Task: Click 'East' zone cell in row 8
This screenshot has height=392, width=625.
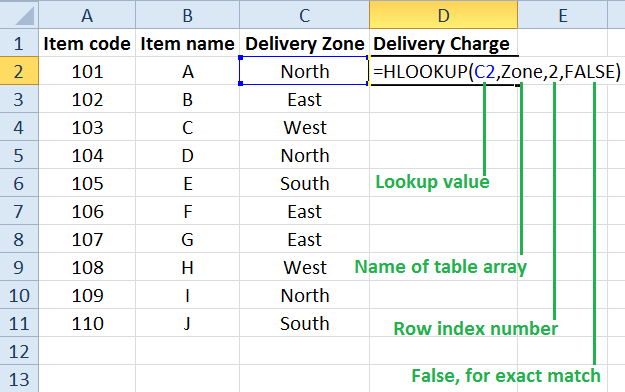Action: click(x=305, y=238)
